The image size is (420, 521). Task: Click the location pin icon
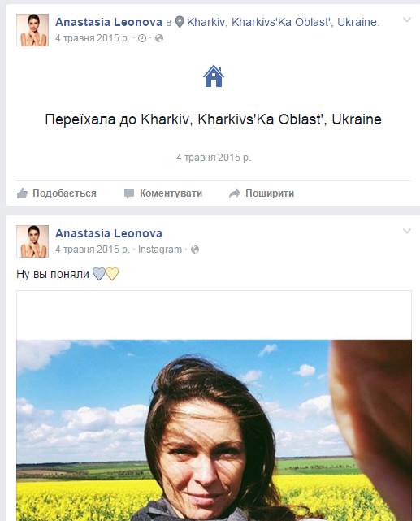click(180, 22)
